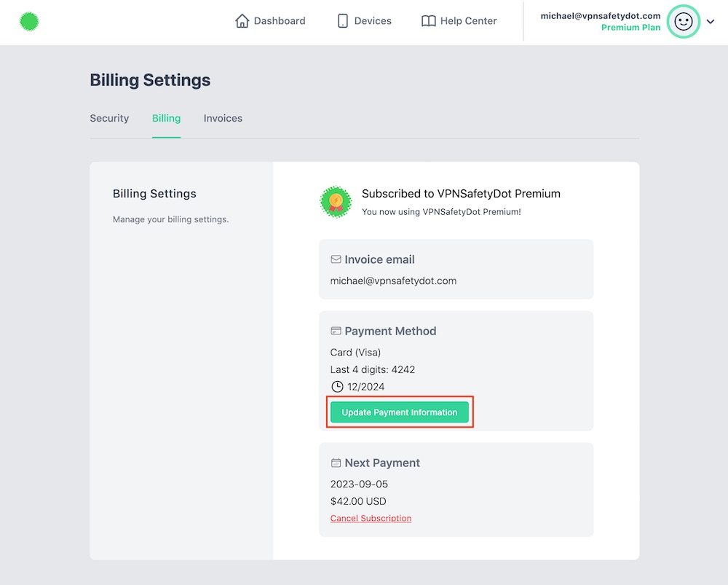Click the Invoice email heading
The image size is (728, 585).
click(x=380, y=259)
